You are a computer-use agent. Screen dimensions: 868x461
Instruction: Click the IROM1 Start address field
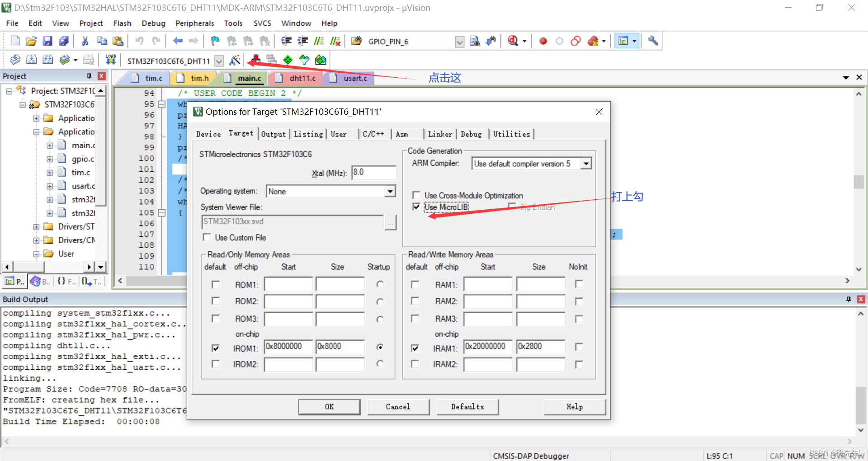[288, 347]
